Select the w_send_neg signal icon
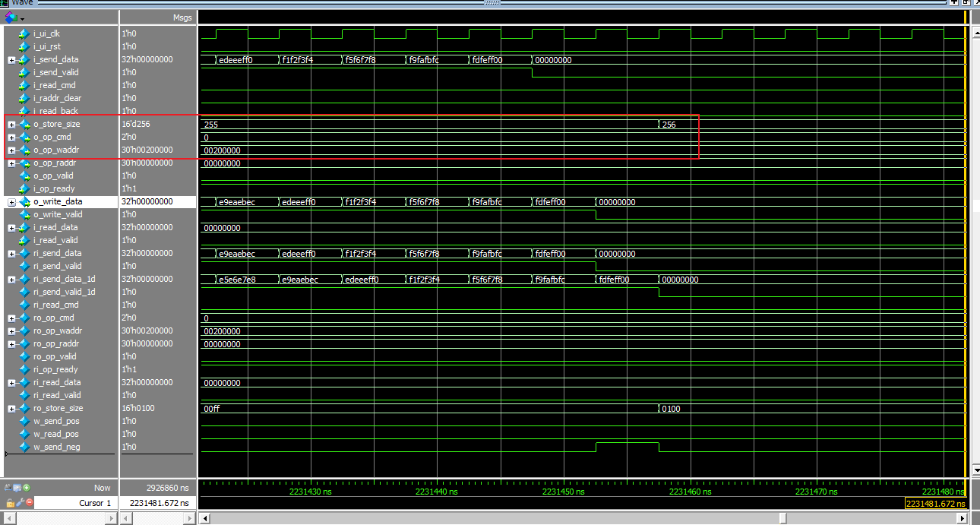Screen dimensions: 980x525 (x=24, y=447)
